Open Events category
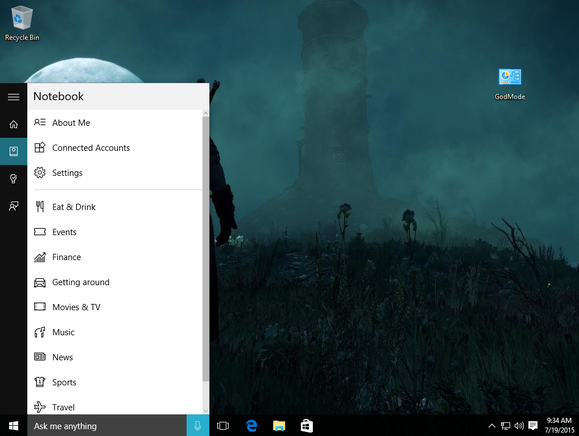The image size is (579, 436). pos(115,232)
